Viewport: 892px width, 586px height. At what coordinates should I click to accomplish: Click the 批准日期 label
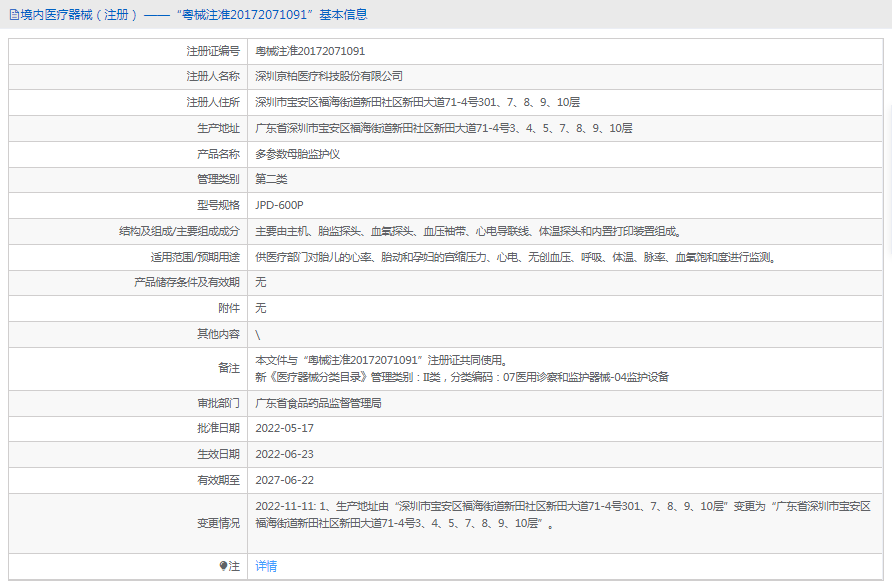point(218,428)
